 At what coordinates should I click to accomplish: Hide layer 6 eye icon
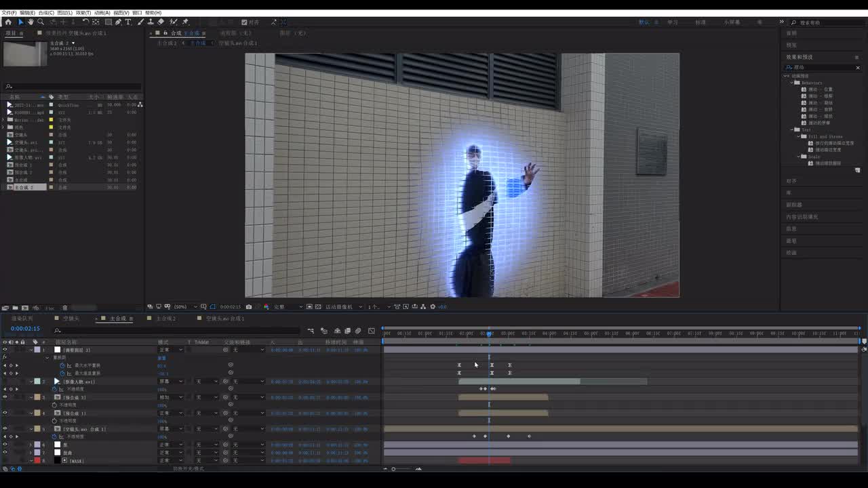tap(5, 445)
